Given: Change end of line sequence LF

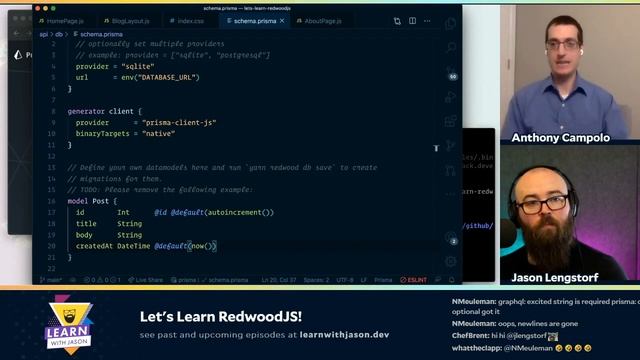Looking at the screenshot, I should tap(364, 280).
